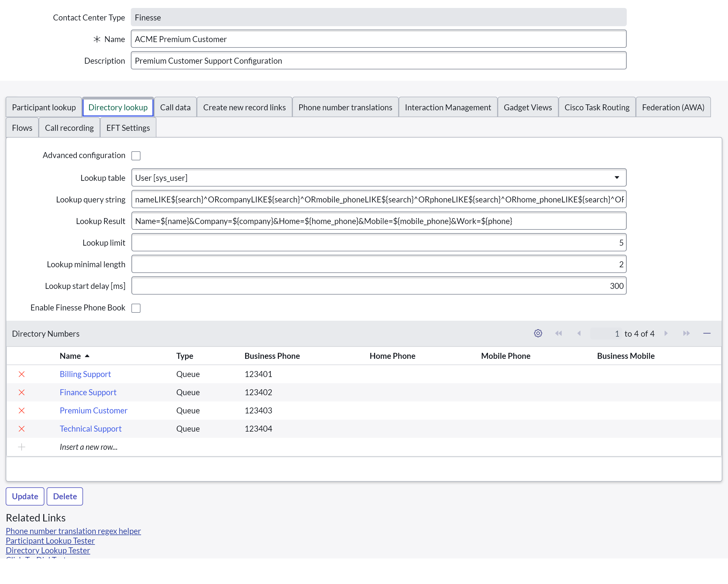The image size is (728, 584).
Task: Open the Gadget Views tab
Action: (x=528, y=107)
